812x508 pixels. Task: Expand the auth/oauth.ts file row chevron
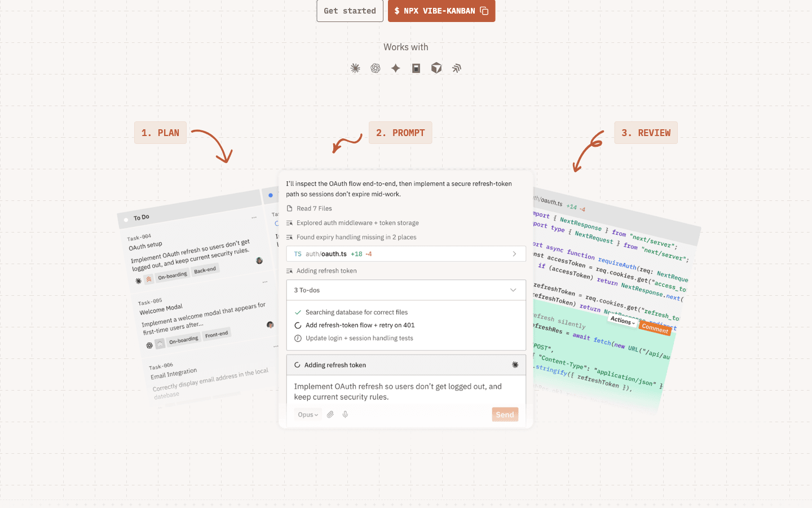pyautogui.click(x=514, y=253)
